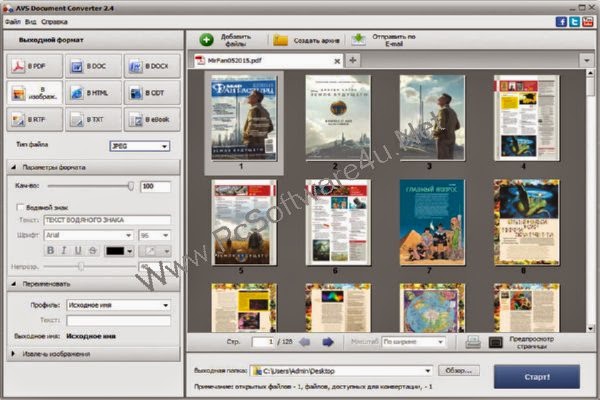Viewport: 600px width, 400px height.
Task: Open the YouTube link icon
Action: pos(588,22)
